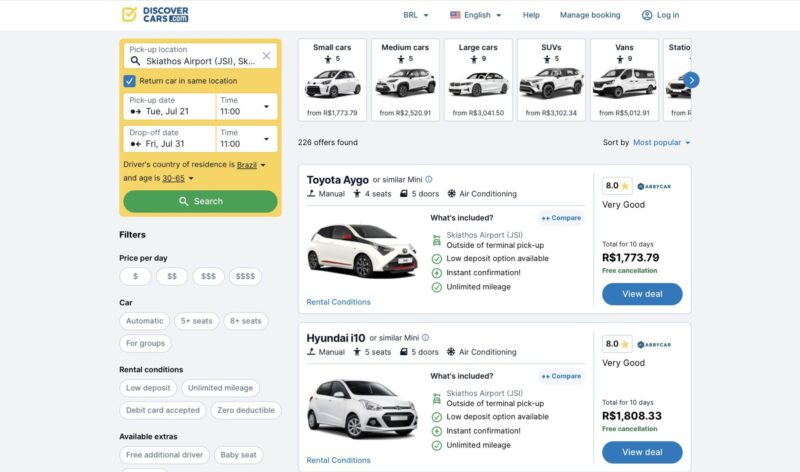Select the Vans category

click(x=624, y=80)
